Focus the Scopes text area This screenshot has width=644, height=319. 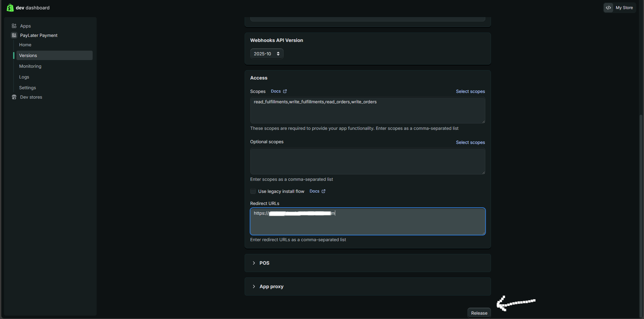pyautogui.click(x=367, y=110)
